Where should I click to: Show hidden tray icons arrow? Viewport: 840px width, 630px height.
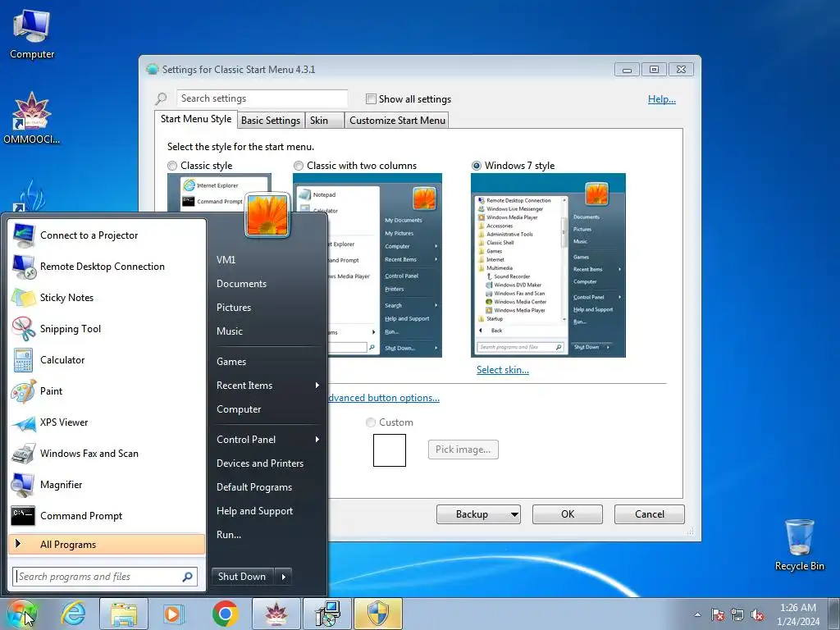tap(697, 615)
